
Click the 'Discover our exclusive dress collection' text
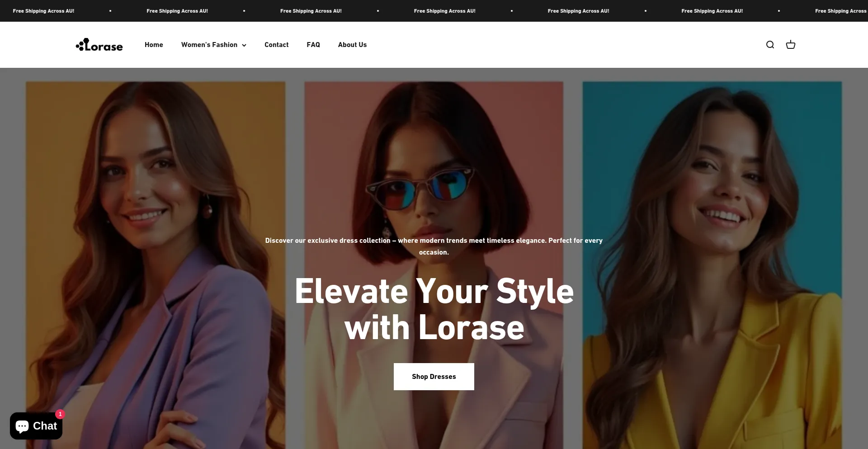pos(434,246)
